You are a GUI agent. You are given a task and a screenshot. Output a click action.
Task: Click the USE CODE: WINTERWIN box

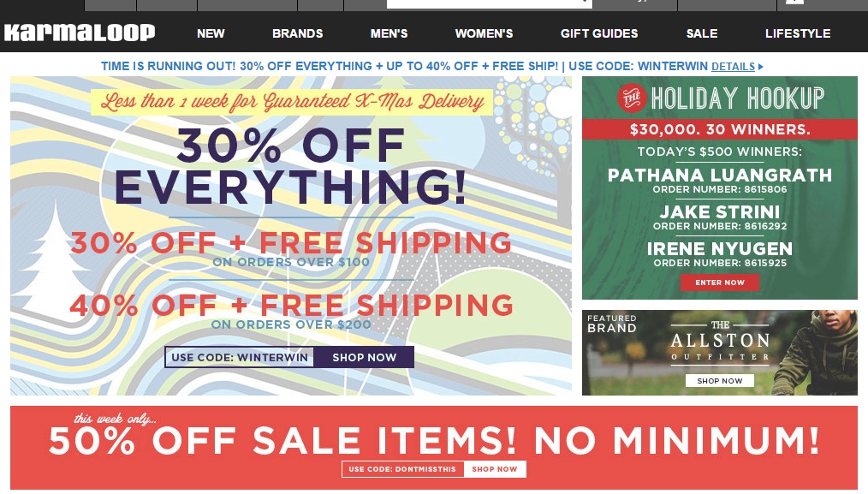(x=239, y=357)
